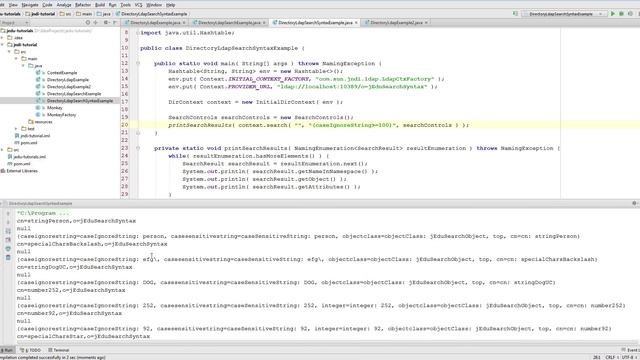Rerun the program with the Run panel up arrow
The image size is (640, 360).
(x=8, y=213)
